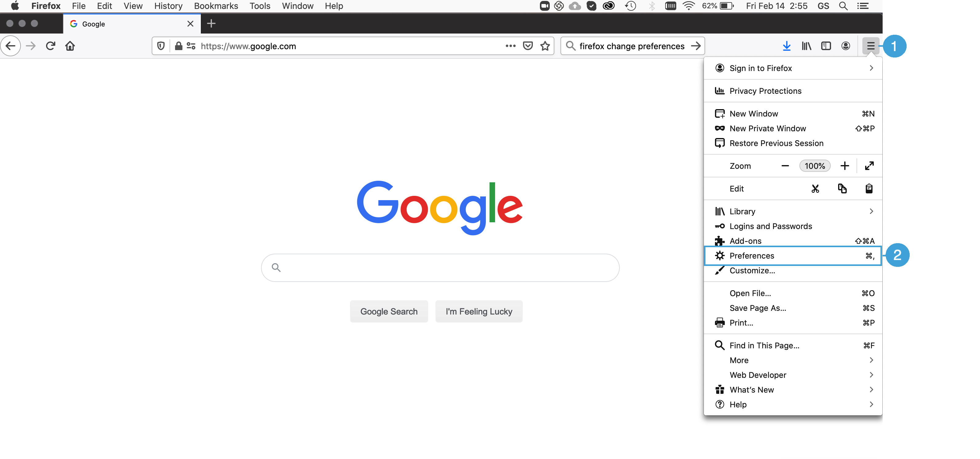The height and width of the screenshot is (459, 980).
Task: Enter full screen mode icon
Action: [x=869, y=166]
